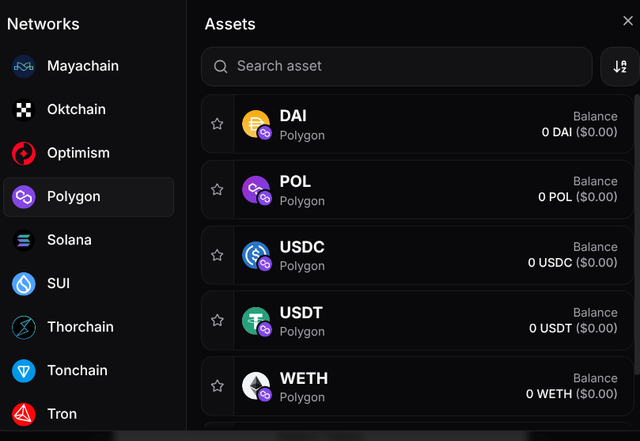Toggle favorite star for DAI

(x=217, y=124)
